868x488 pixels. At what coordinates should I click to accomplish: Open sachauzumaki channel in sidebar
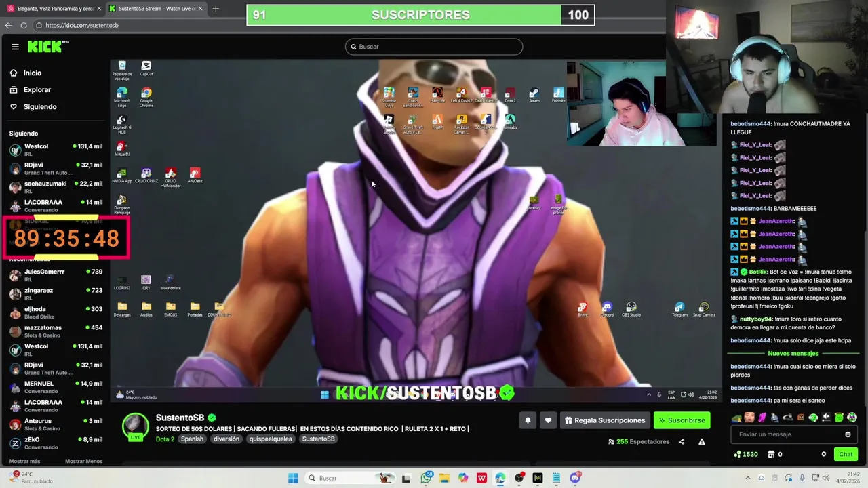(x=56, y=187)
